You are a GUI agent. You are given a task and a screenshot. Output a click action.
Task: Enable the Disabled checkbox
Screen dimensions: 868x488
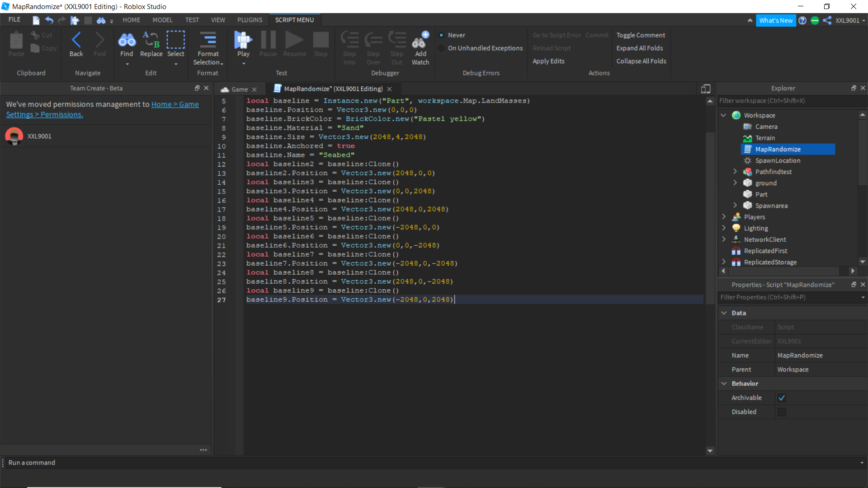782,412
